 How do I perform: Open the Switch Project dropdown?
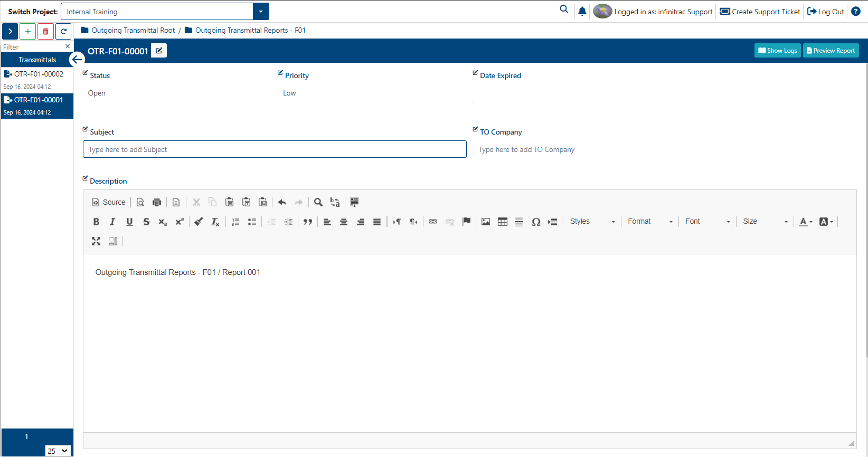261,12
